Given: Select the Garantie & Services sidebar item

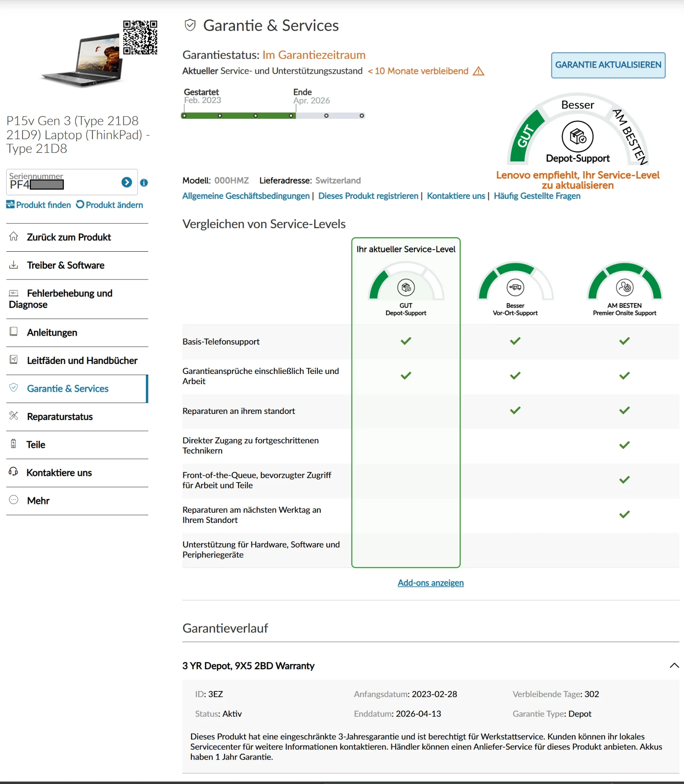Looking at the screenshot, I should tap(77, 388).
